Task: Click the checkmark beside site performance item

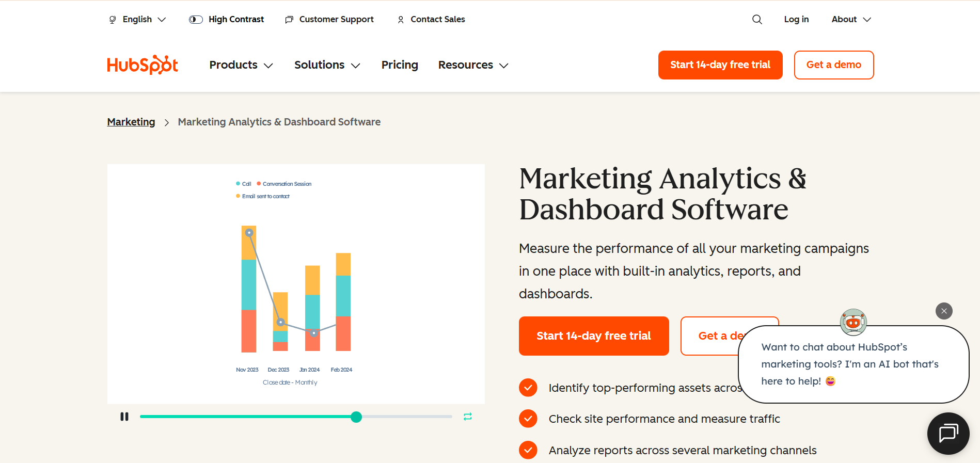Action: [528, 419]
